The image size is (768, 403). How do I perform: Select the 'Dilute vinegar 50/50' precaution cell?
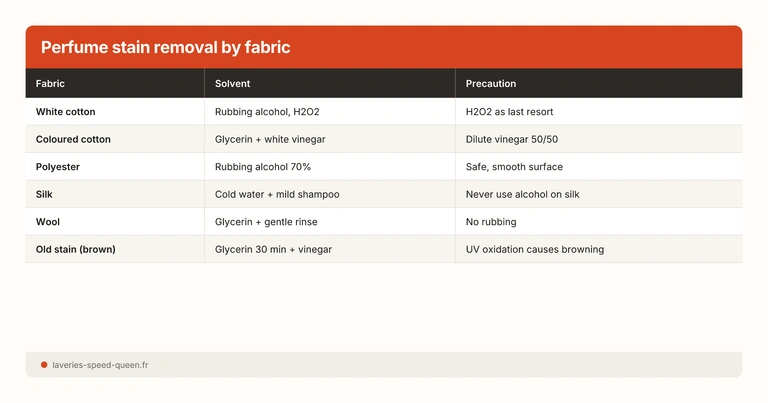pos(513,139)
